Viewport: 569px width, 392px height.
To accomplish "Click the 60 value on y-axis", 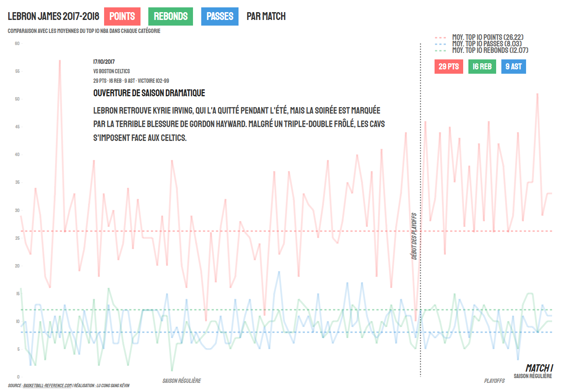I will [x=17, y=43].
